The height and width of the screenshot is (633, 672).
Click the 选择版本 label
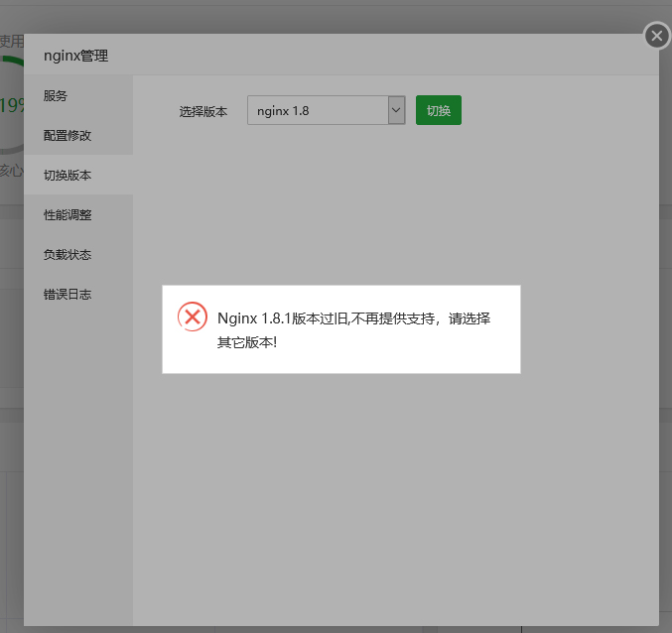click(x=203, y=112)
